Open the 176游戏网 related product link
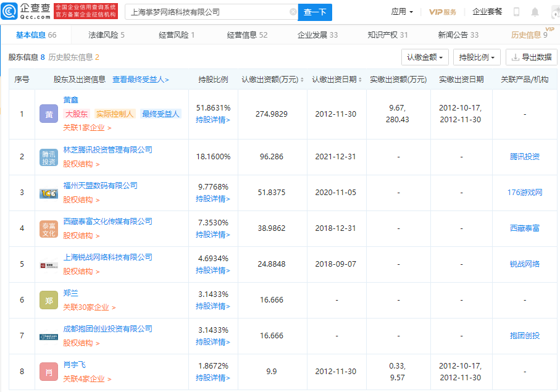The image size is (560, 392). coord(525,193)
